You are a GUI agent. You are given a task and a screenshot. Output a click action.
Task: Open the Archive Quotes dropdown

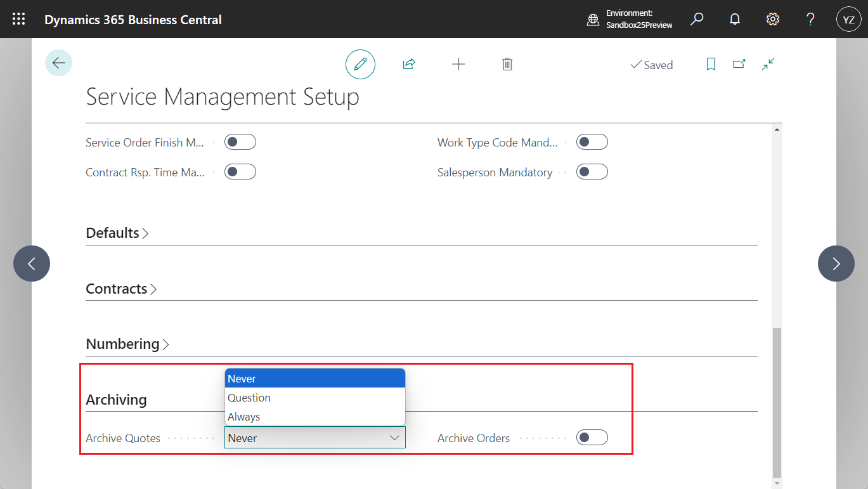click(395, 437)
